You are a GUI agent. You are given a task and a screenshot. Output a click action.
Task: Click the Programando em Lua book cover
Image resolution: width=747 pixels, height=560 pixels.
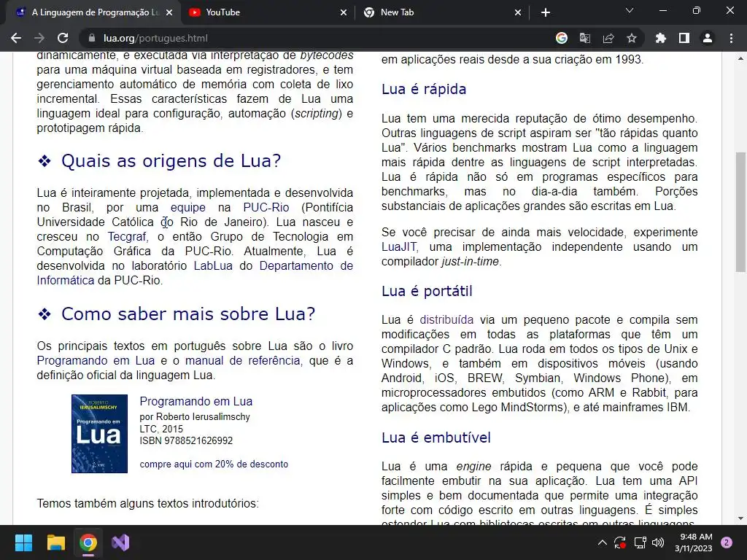99,434
